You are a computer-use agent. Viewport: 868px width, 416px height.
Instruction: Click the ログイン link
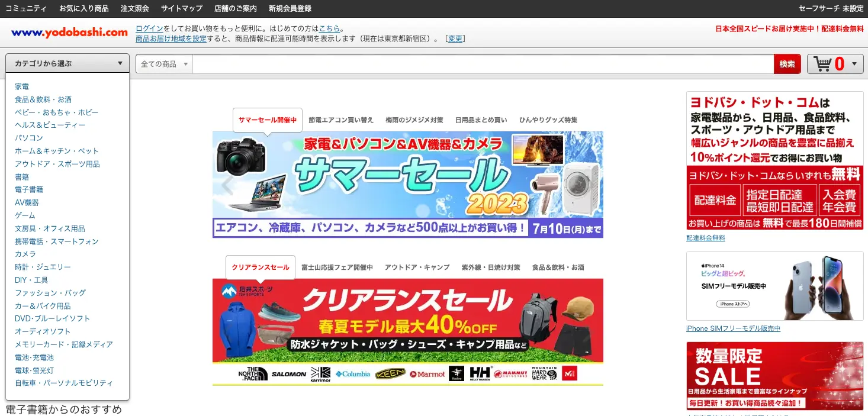point(149,28)
